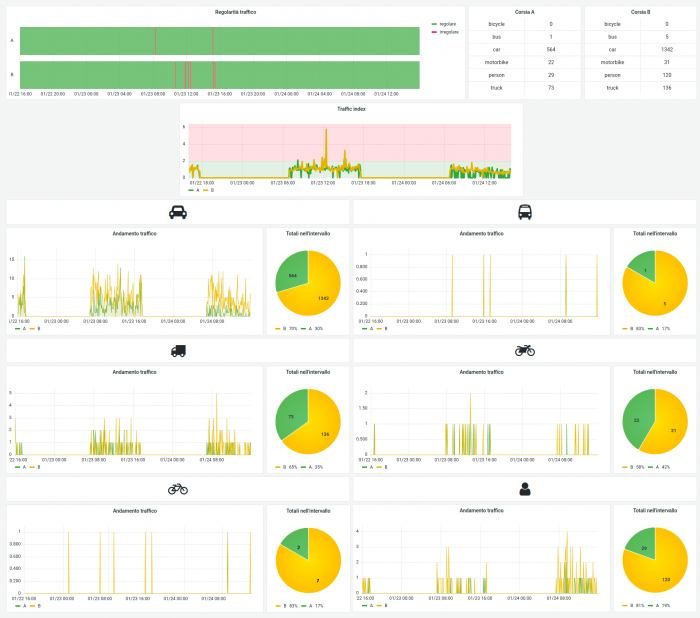The image size is (700, 618).
Task: Click the bicycle icon header
Action: coord(178,488)
